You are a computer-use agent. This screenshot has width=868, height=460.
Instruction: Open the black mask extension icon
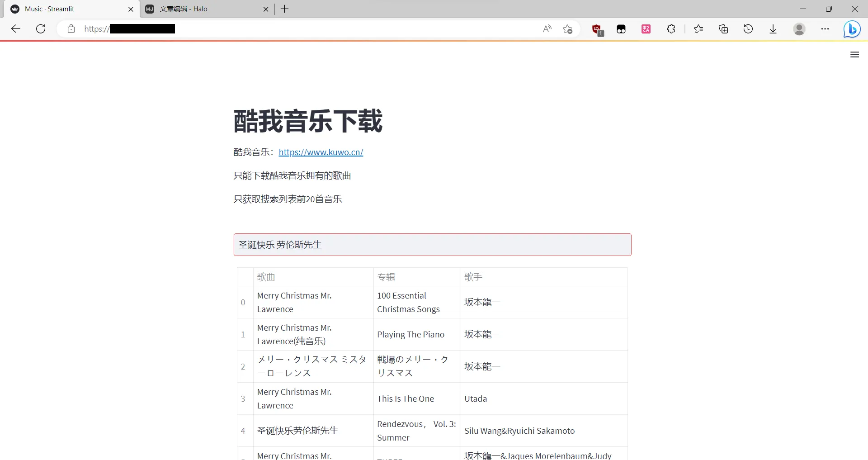[621, 29]
